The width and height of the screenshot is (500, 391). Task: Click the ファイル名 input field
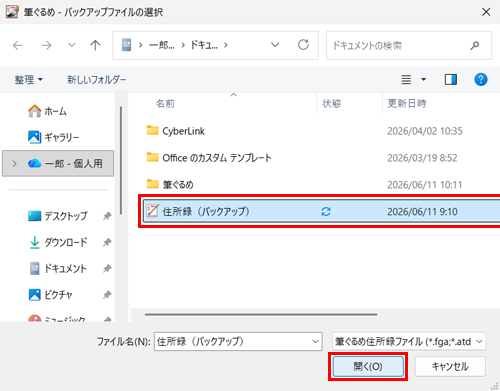(238, 341)
